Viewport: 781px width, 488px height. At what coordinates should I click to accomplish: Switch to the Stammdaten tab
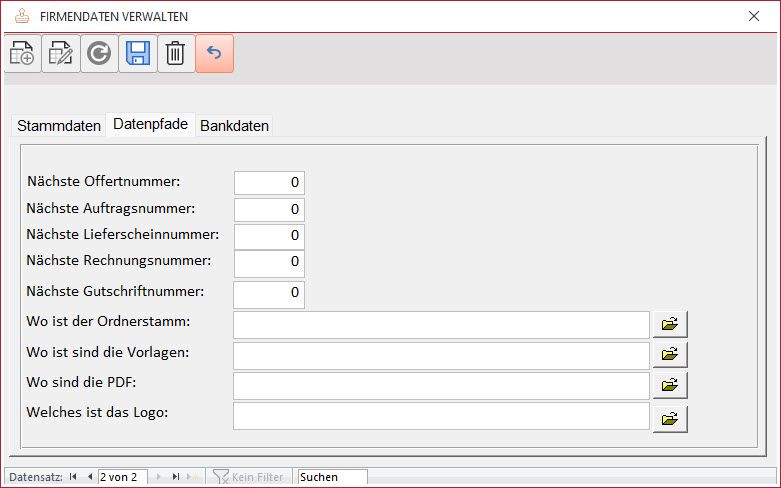coord(59,126)
